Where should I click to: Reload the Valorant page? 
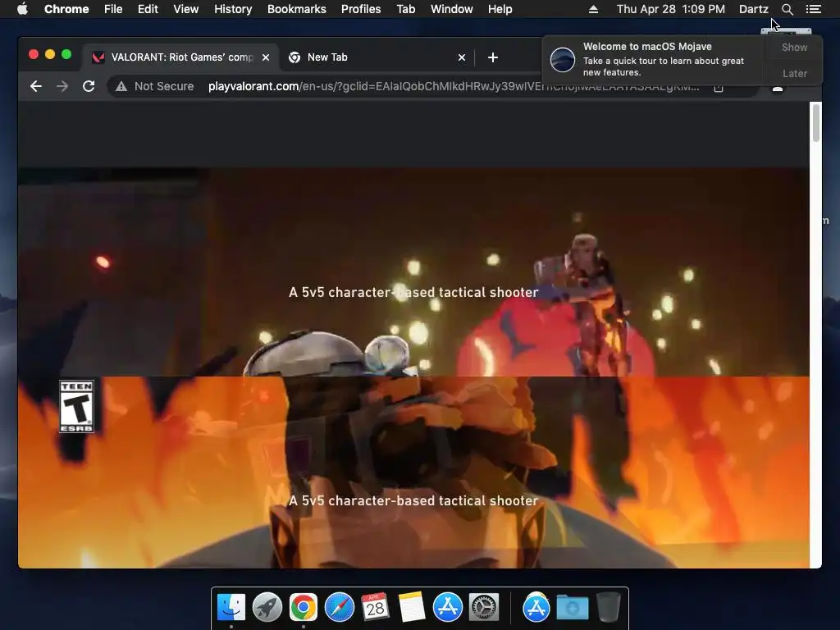pyautogui.click(x=89, y=86)
